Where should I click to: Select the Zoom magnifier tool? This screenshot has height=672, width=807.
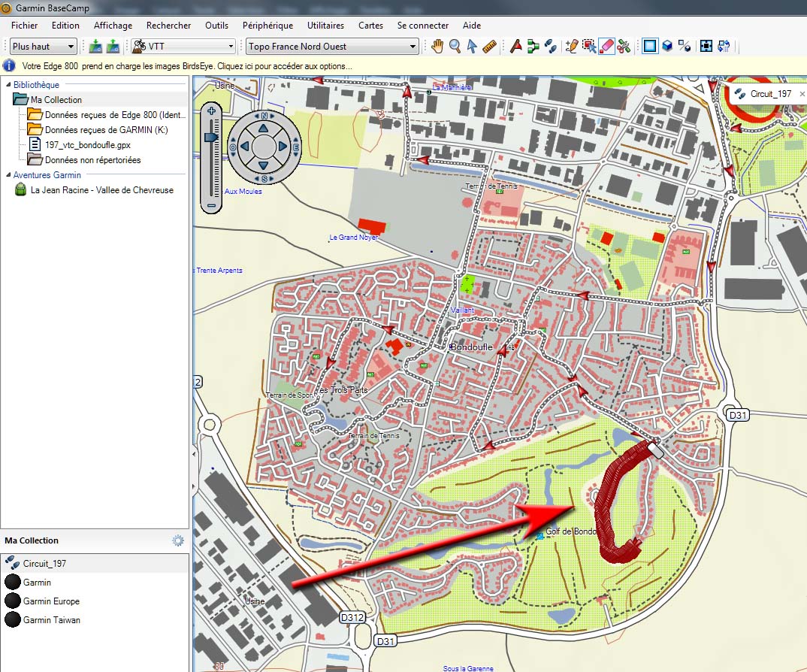click(x=455, y=47)
